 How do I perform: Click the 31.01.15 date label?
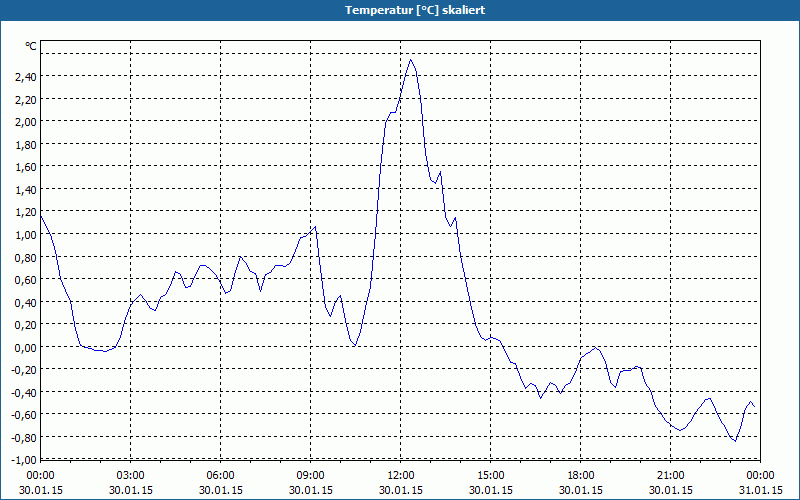pos(761,490)
